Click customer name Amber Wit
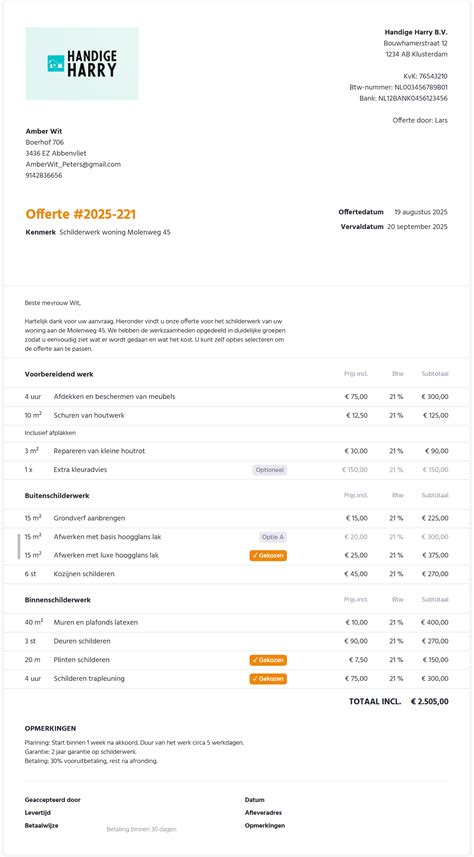This screenshot has height=857, width=474. pyautogui.click(x=44, y=131)
